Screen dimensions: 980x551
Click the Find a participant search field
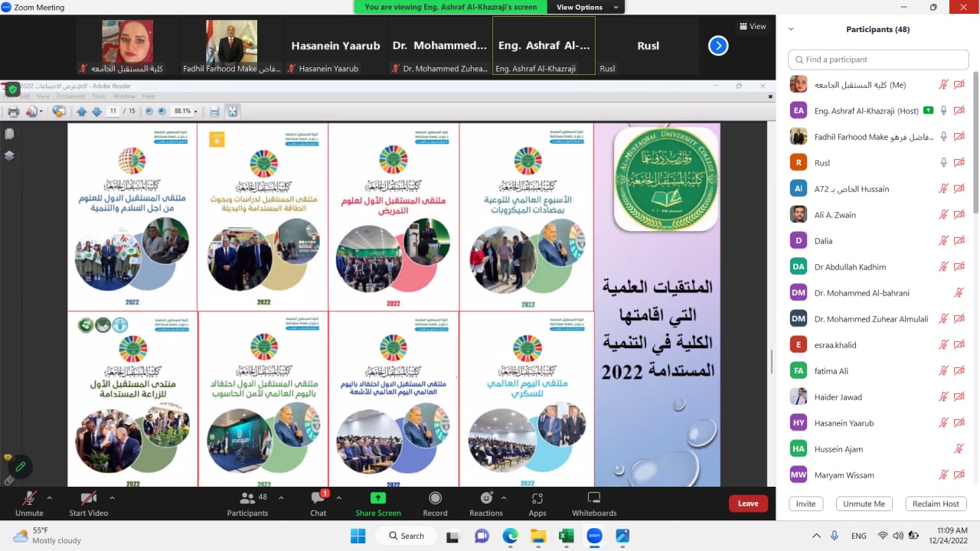[x=878, y=60]
